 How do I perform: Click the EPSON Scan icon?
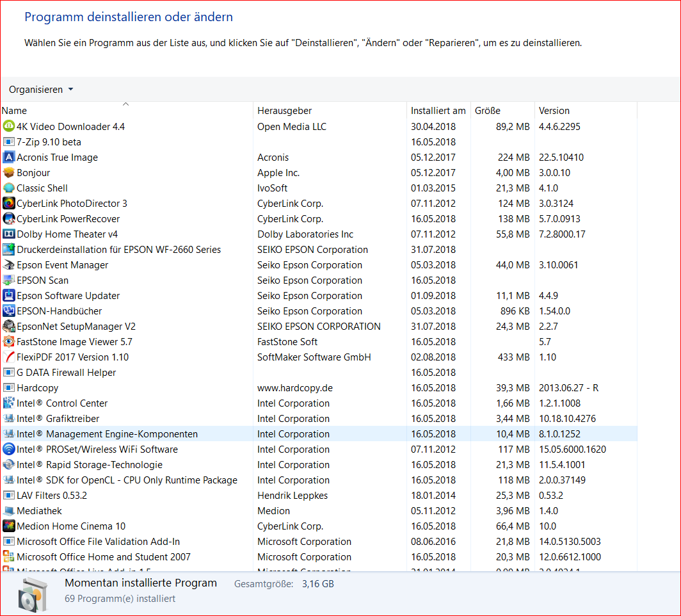pyautogui.click(x=9, y=280)
